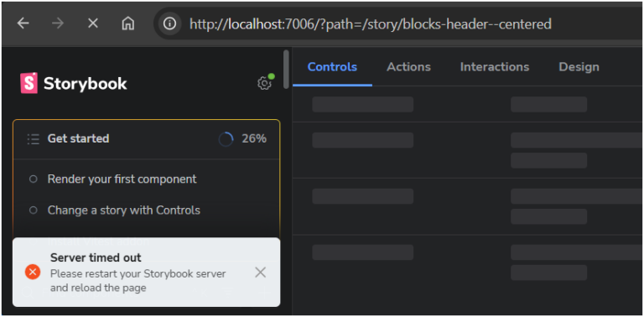The image size is (644, 317).
Task: Open the Render your first component step
Action: pos(122,179)
